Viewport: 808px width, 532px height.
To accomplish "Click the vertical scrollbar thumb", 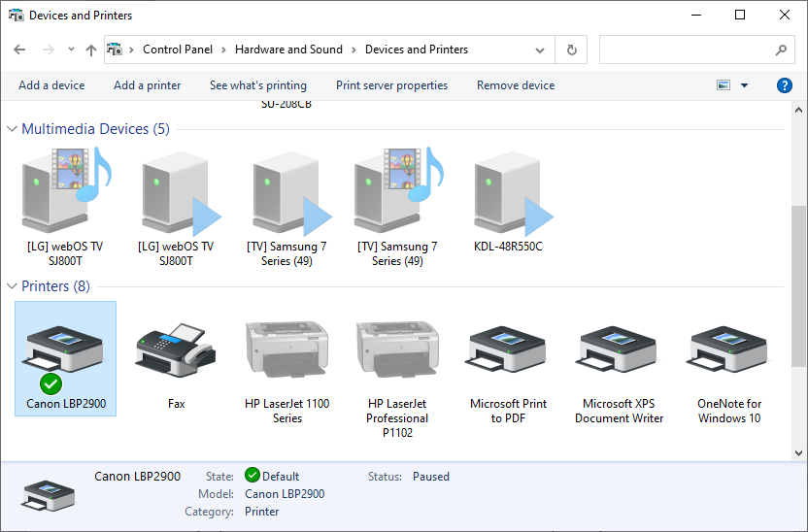I will tap(798, 285).
